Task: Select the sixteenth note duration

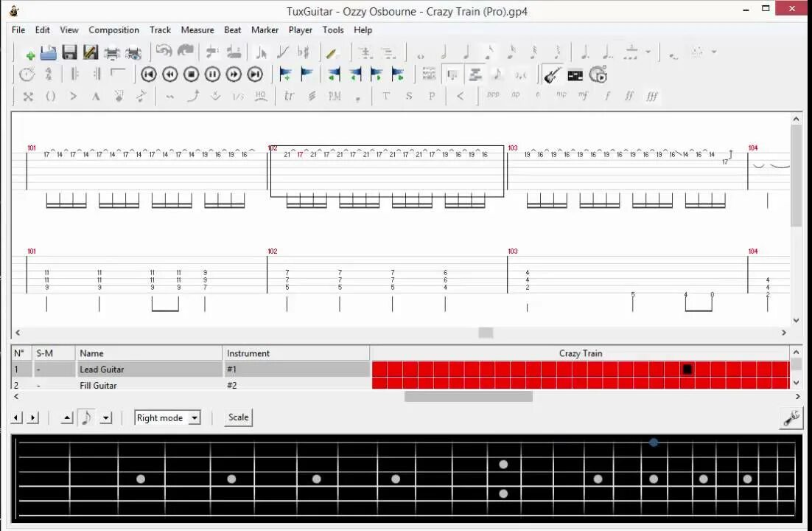Action: [x=511, y=52]
